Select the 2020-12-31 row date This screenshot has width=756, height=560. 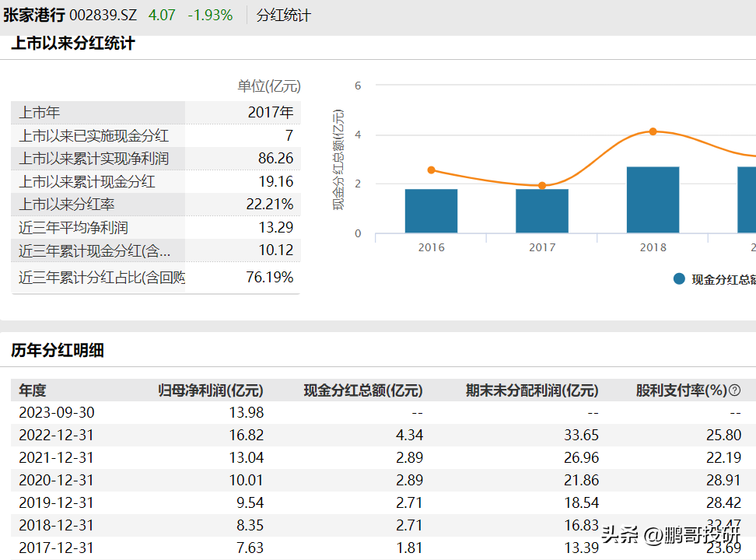pos(56,480)
